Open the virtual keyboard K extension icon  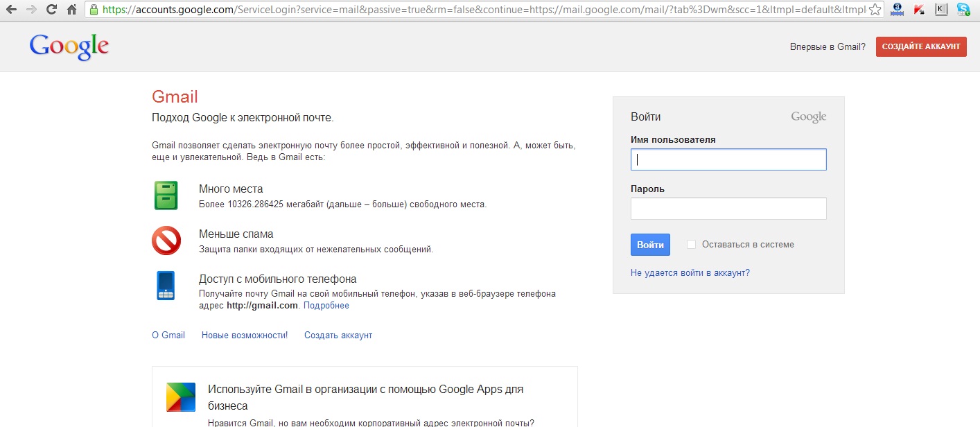[941, 10]
